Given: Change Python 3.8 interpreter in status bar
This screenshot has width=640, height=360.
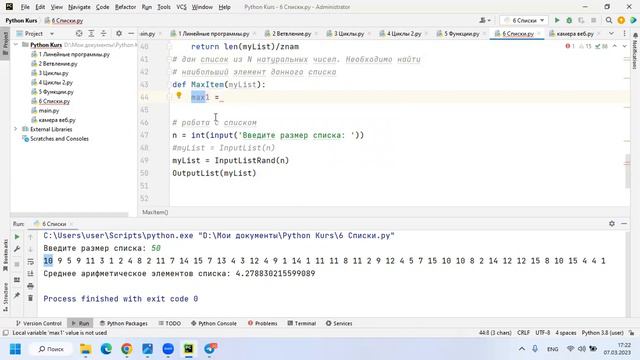Looking at the screenshot, I should [x=602, y=333].
